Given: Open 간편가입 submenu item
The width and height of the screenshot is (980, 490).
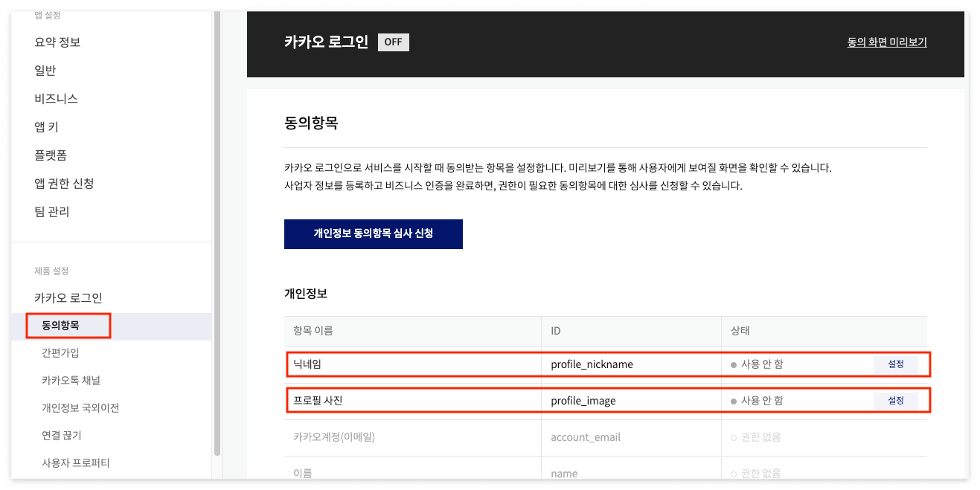Looking at the screenshot, I should tap(60, 353).
